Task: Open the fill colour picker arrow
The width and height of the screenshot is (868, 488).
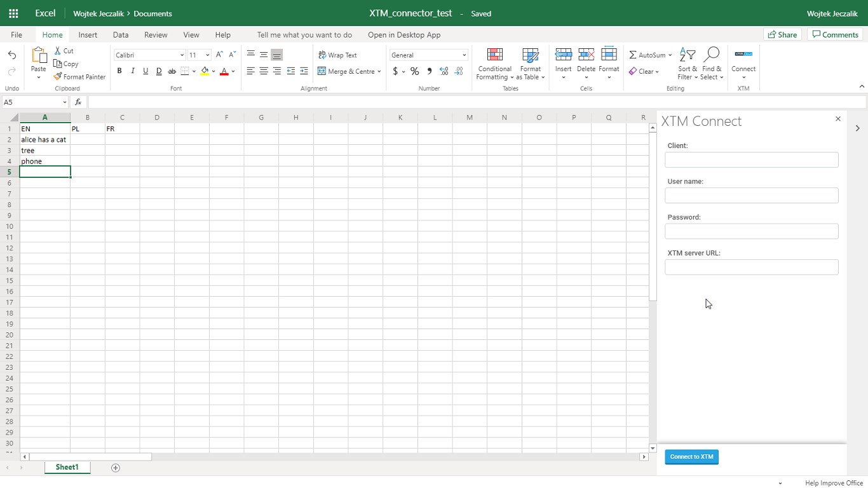Action: (x=214, y=71)
